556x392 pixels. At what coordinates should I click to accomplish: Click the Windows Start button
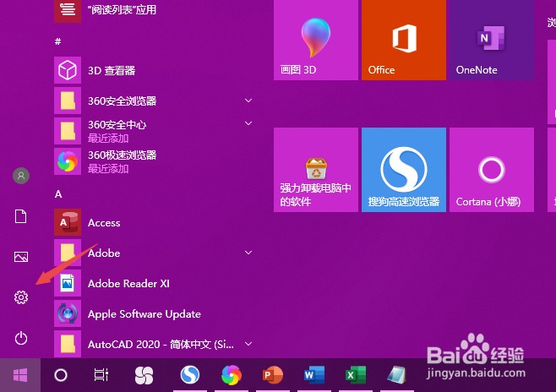click(20, 375)
